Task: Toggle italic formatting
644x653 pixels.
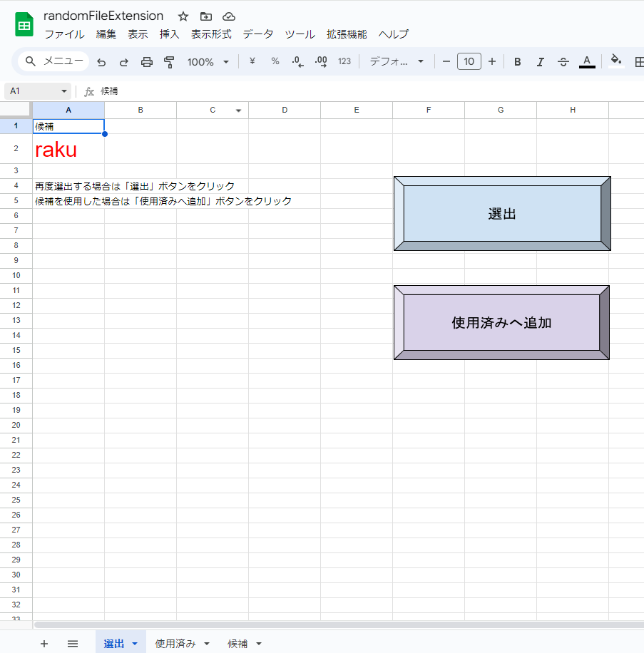Action: tap(540, 61)
